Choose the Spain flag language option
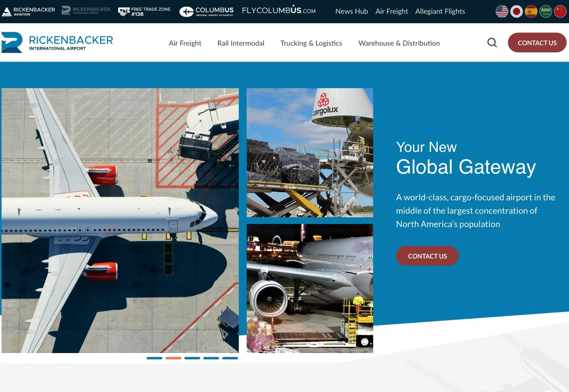 531,11
